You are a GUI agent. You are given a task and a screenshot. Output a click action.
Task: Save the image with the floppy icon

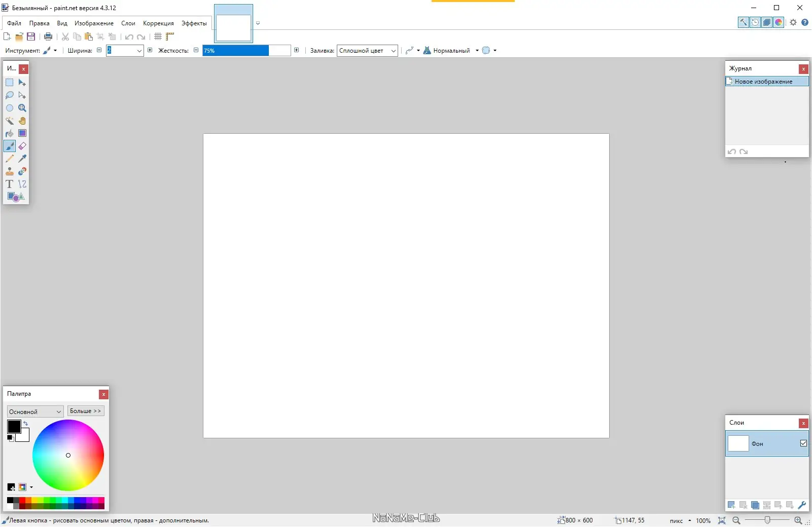tap(31, 36)
